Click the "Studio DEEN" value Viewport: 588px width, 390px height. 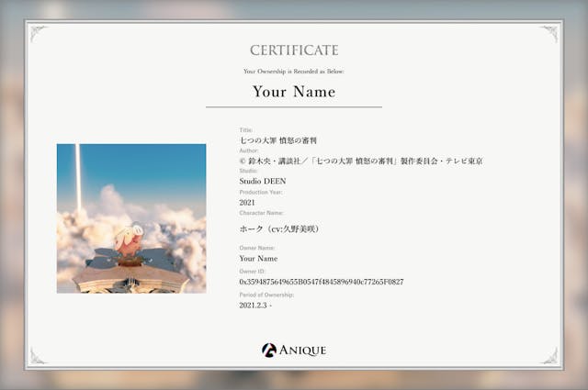tap(263, 182)
